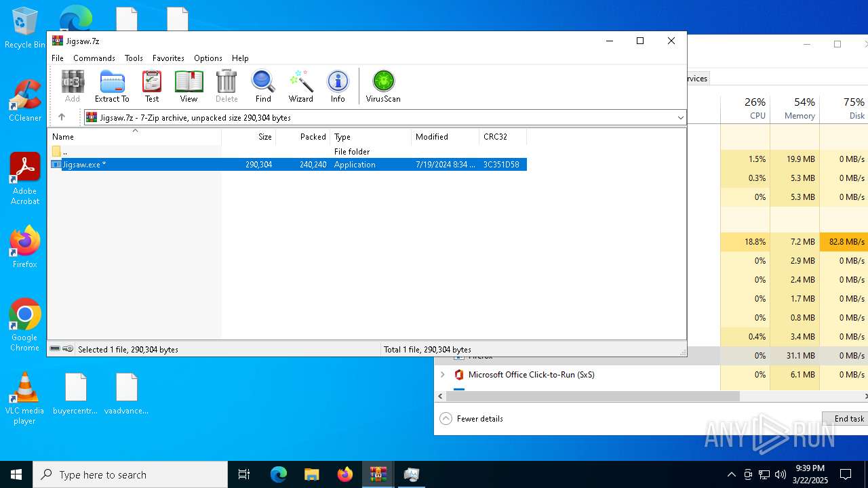Select Google Chrome desktop shortcut
The image size is (868, 488).
[x=25, y=325]
